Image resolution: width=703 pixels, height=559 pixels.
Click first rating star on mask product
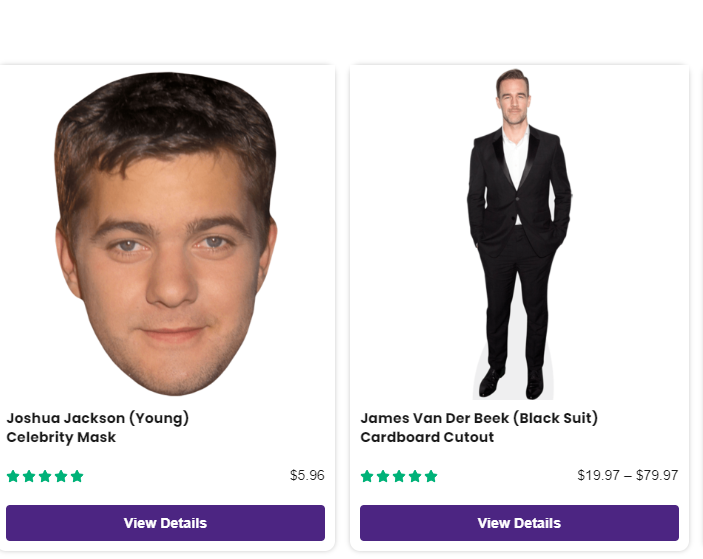pyautogui.click(x=13, y=476)
